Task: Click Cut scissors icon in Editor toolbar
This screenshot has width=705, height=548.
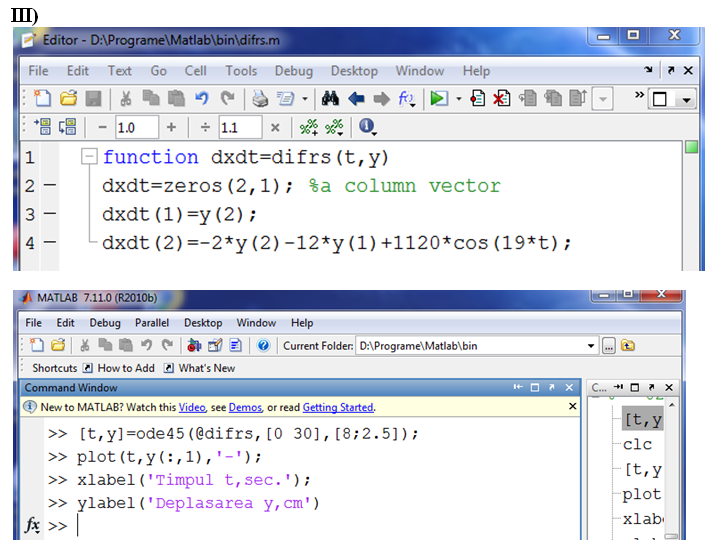Action: [x=126, y=98]
